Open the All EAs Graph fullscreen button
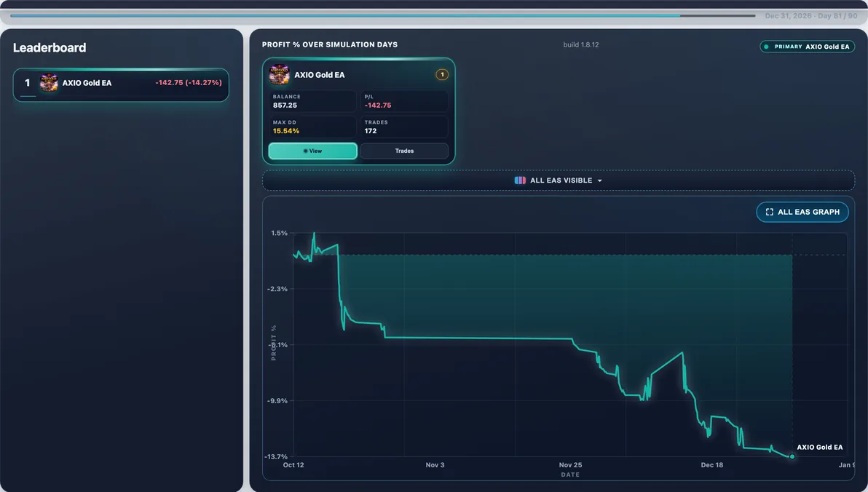Viewport: 868px width, 492px height. [x=802, y=212]
